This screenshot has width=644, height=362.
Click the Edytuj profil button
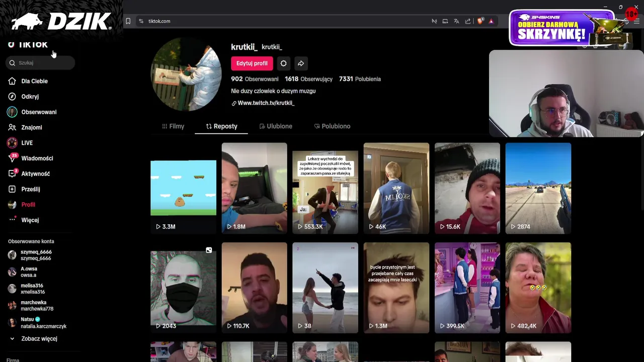click(252, 63)
